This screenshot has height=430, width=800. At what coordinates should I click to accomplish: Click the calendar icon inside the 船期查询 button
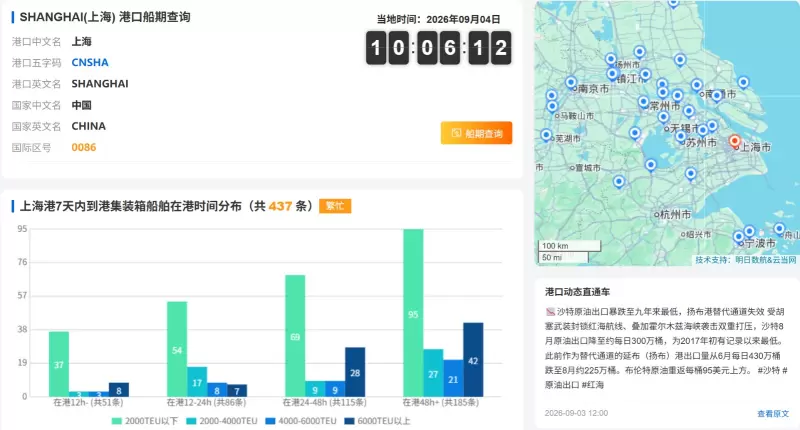coord(456,133)
